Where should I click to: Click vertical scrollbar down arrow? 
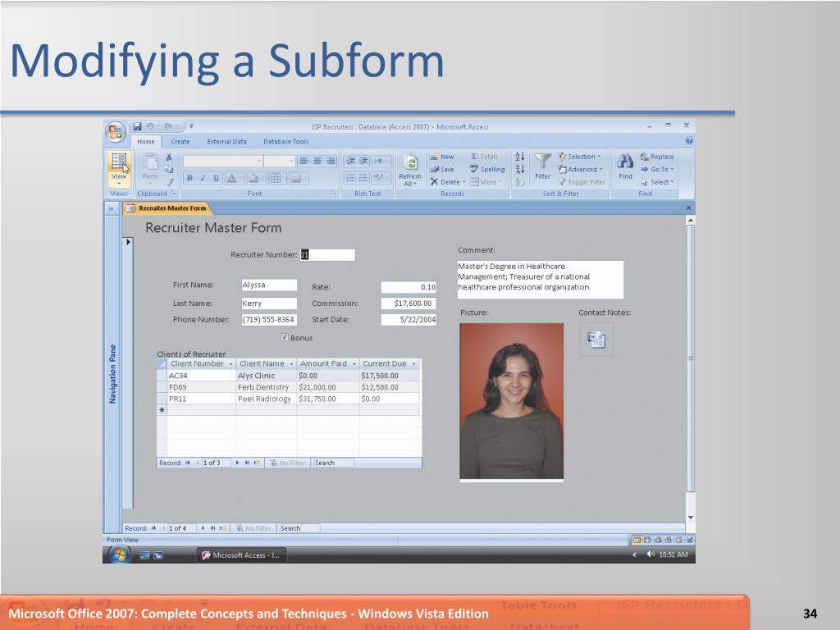[691, 517]
